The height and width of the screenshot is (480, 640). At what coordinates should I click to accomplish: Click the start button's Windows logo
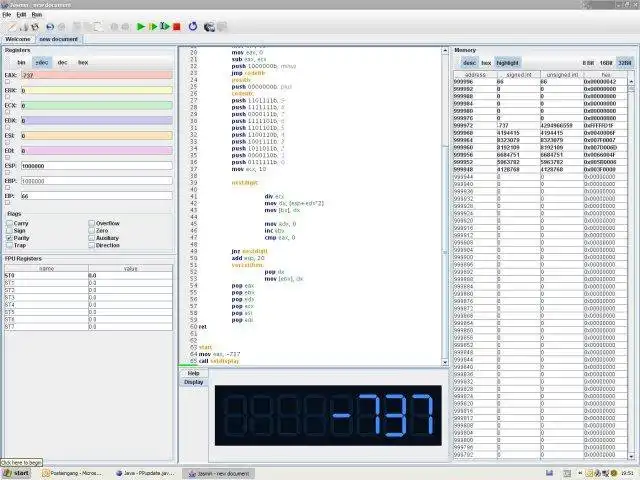8,473
